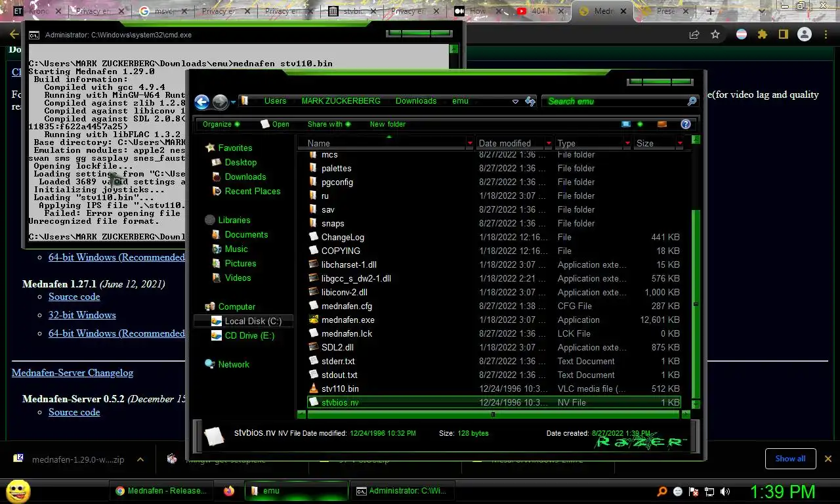This screenshot has height=504, width=840.
Task: Click the volume speaker tray icon
Action: pyautogui.click(x=724, y=491)
